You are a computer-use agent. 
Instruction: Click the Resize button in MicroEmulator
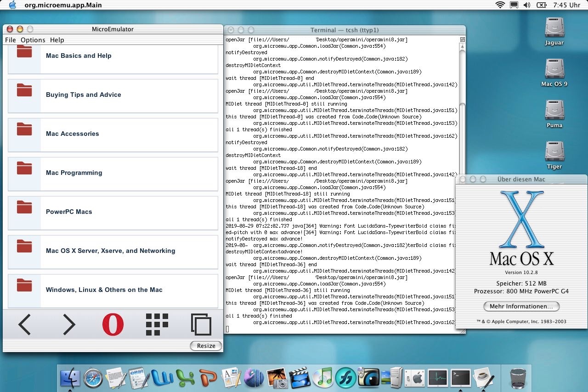click(x=206, y=346)
